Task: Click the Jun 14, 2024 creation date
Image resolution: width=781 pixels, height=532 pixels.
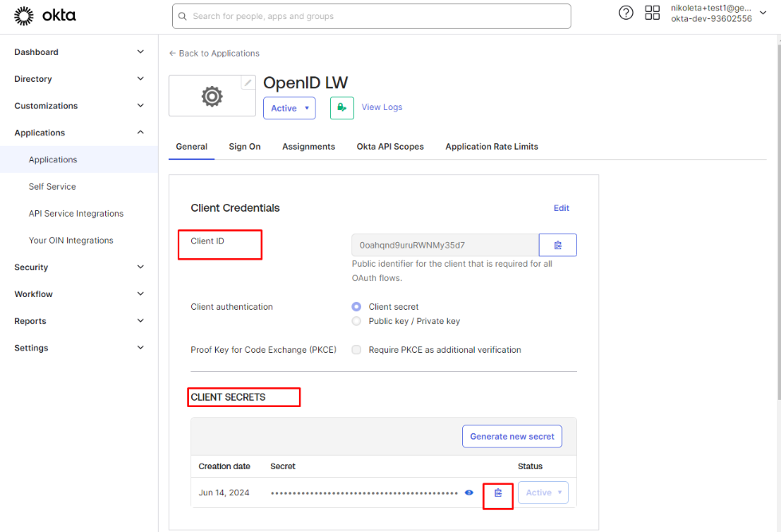Action: [x=224, y=493]
